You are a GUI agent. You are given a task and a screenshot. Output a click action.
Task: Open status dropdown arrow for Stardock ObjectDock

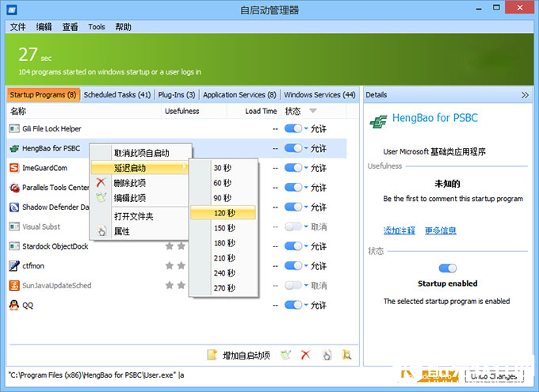tap(306, 246)
